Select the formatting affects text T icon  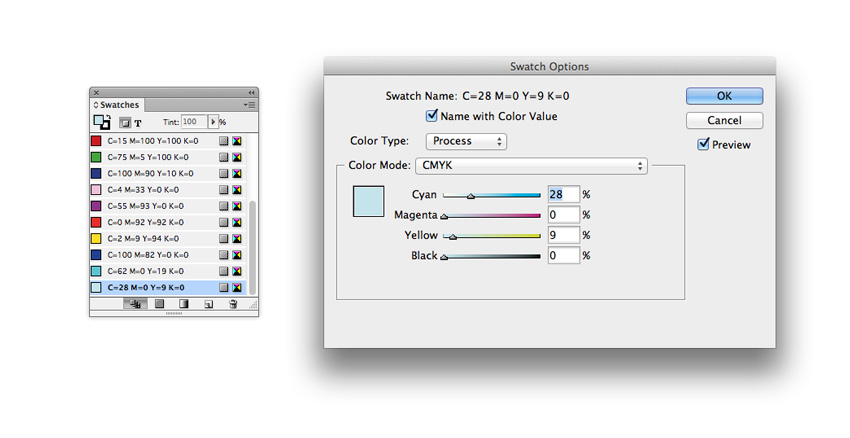tap(138, 122)
